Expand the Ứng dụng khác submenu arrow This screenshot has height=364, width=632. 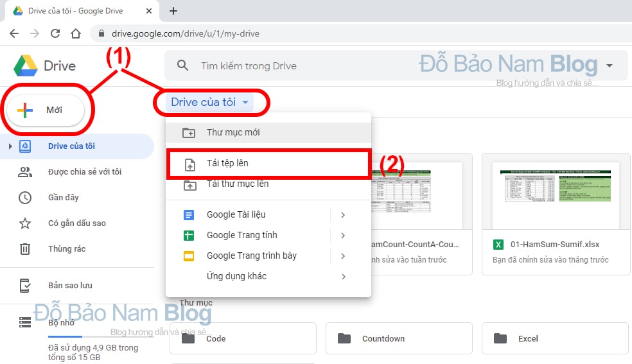point(343,277)
